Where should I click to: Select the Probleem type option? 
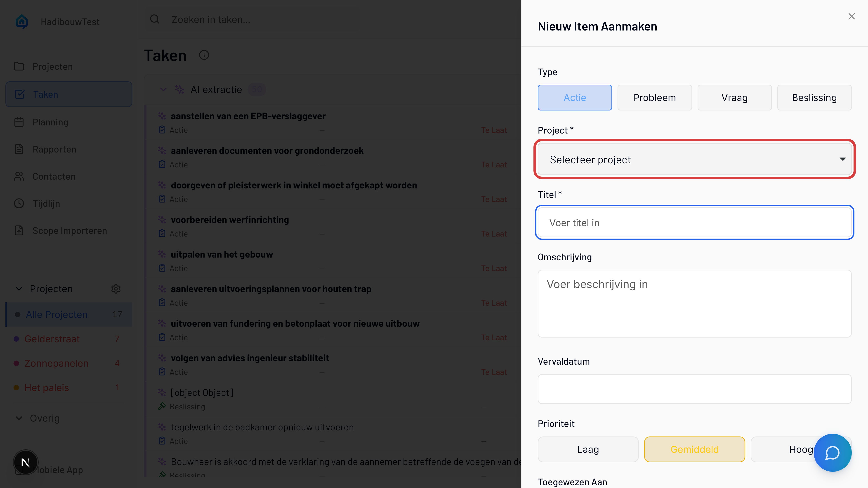coord(654,98)
